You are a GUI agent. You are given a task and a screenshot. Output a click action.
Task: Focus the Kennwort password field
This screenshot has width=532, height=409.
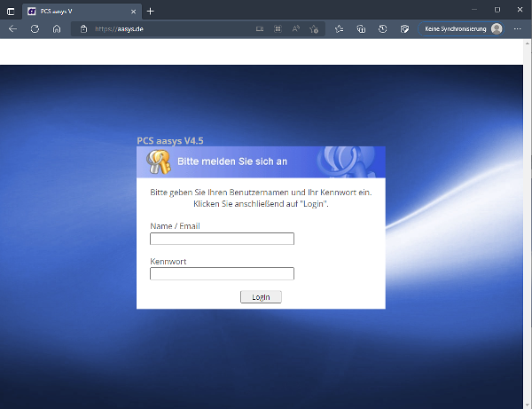click(222, 273)
